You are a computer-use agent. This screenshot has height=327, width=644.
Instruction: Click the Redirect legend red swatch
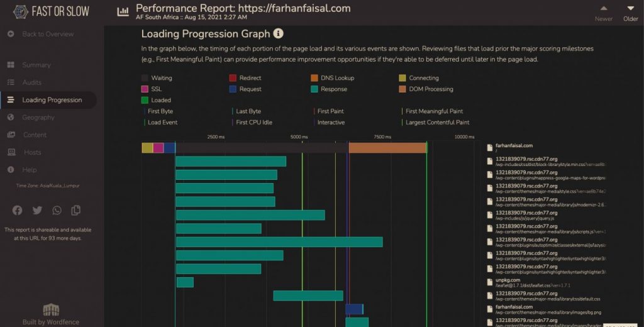click(233, 78)
